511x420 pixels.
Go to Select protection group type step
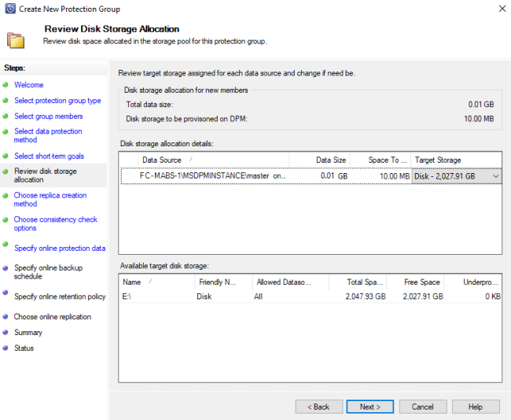point(57,101)
